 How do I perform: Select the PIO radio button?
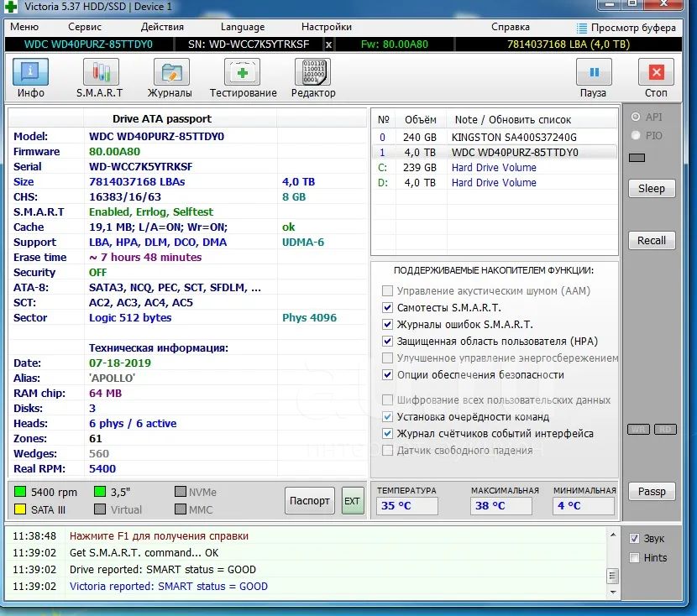(x=636, y=135)
